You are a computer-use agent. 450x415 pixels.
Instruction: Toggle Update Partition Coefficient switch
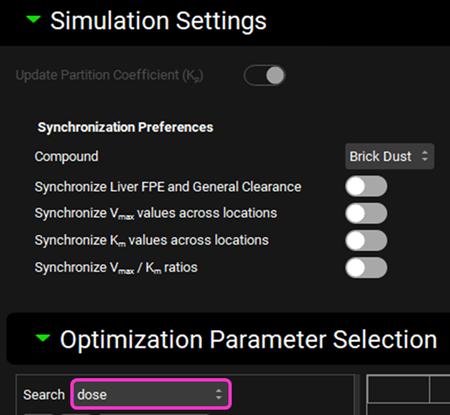(264, 75)
